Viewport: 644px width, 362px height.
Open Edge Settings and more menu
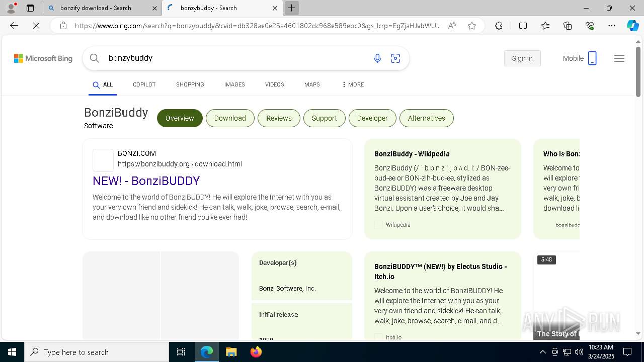(612, 26)
